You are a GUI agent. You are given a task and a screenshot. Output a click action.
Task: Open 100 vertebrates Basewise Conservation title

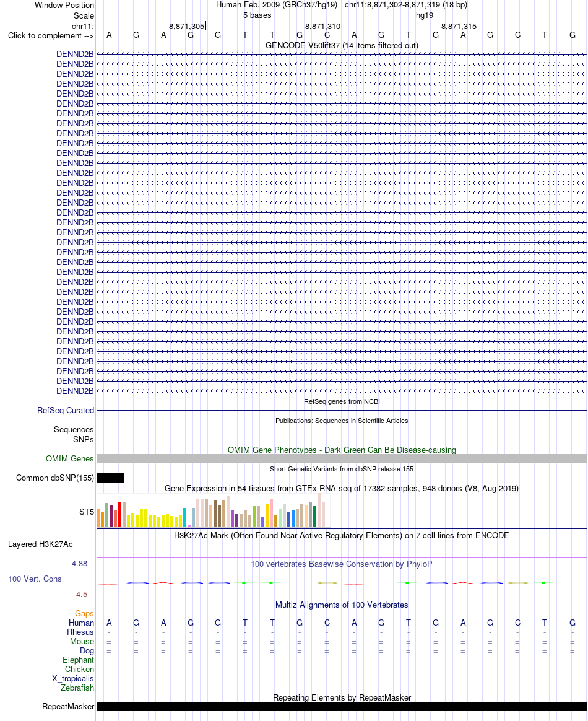click(x=342, y=564)
